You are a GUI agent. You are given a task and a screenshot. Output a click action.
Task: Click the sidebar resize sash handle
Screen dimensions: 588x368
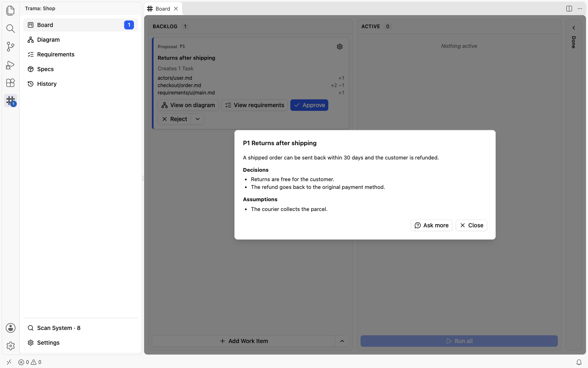pos(143,178)
